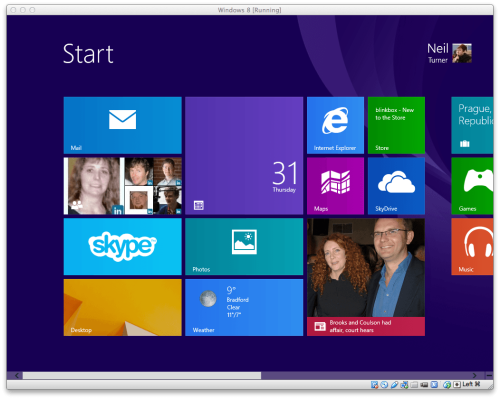The image size is (500, 399).
Task: Click the VirtualBox keyboard capture indicator icon
Action: (457, 385)
